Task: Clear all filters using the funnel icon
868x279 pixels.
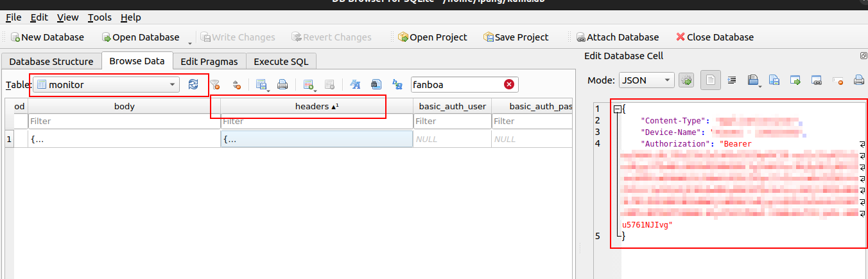Action: 216,84
